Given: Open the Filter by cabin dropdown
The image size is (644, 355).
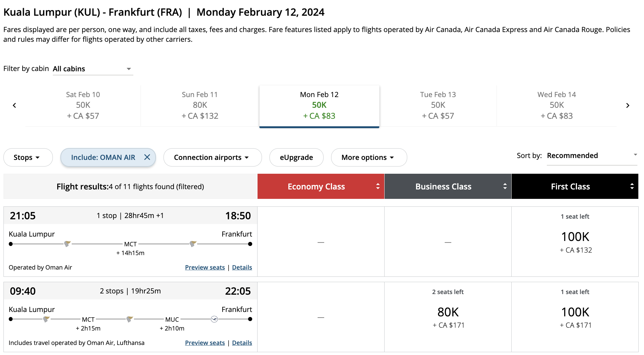Looking at the screenshot, I should [93, 69].
